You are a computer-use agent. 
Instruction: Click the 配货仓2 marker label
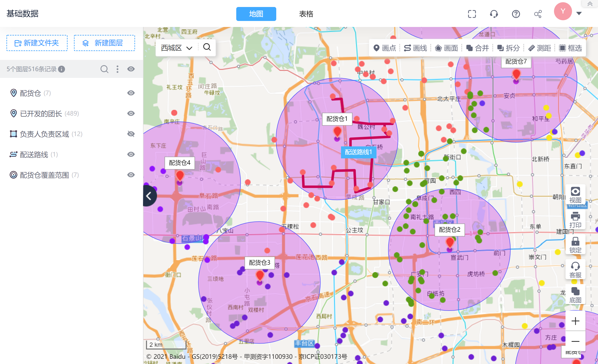[449, 230]
